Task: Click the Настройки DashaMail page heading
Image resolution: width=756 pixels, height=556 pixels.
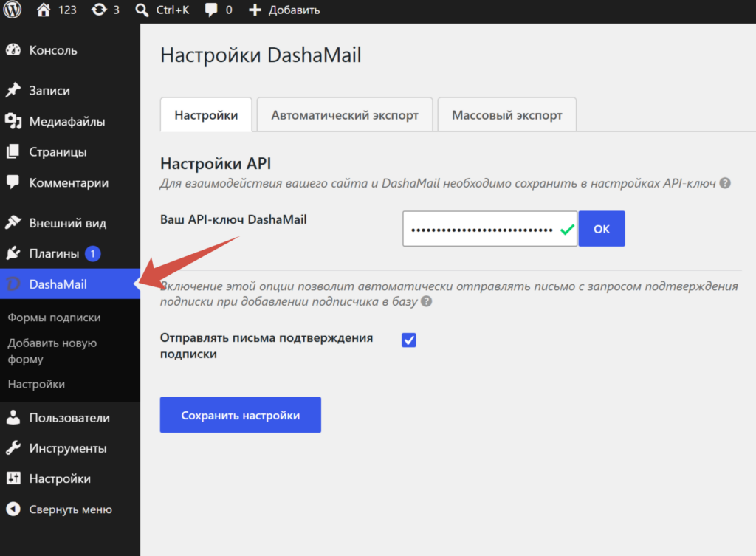Action: coord(261,55)
